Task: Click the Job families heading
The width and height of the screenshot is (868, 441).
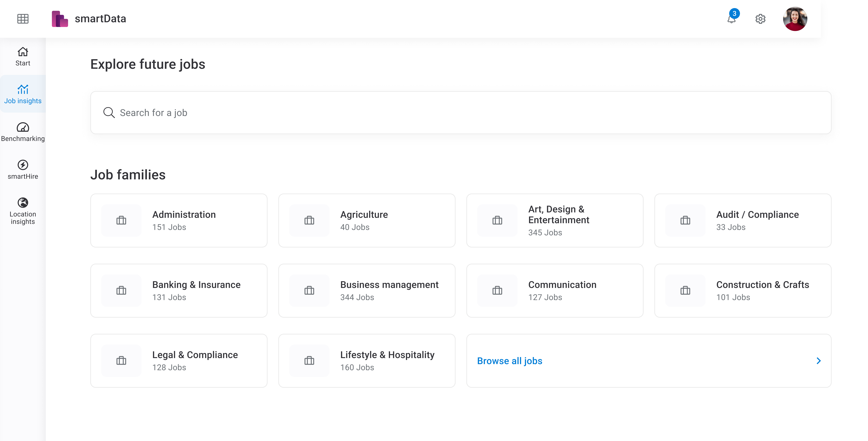Action: point(128,175)
